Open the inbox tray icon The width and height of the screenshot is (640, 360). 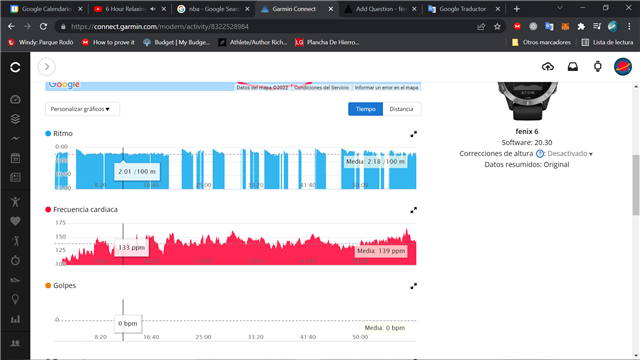pos(573,67)
